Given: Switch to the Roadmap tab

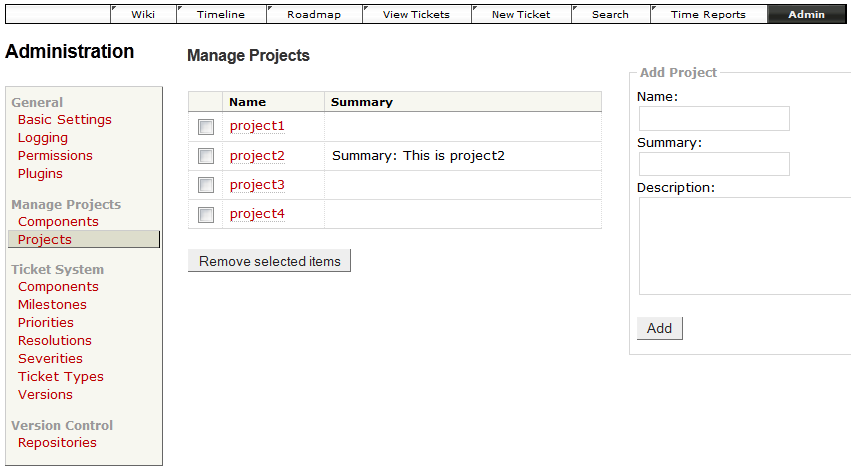Looking at the screenshot, I should tap(313, 14).
